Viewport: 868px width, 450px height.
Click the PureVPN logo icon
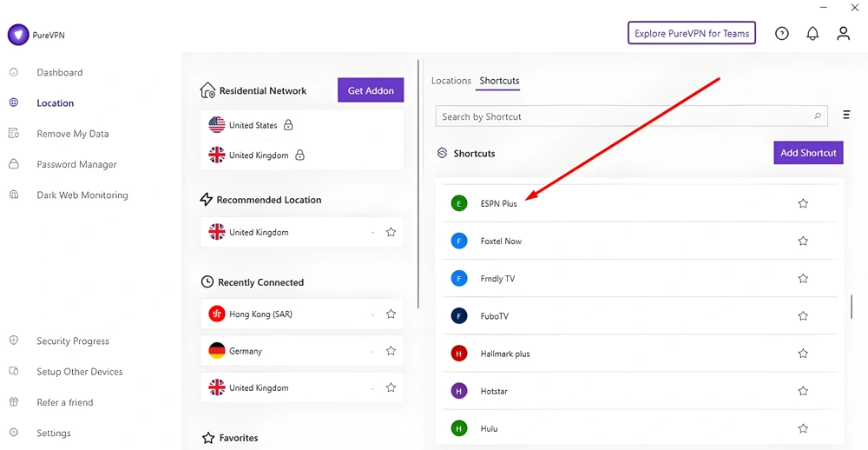pyautogui.click(x=17, y=35)
